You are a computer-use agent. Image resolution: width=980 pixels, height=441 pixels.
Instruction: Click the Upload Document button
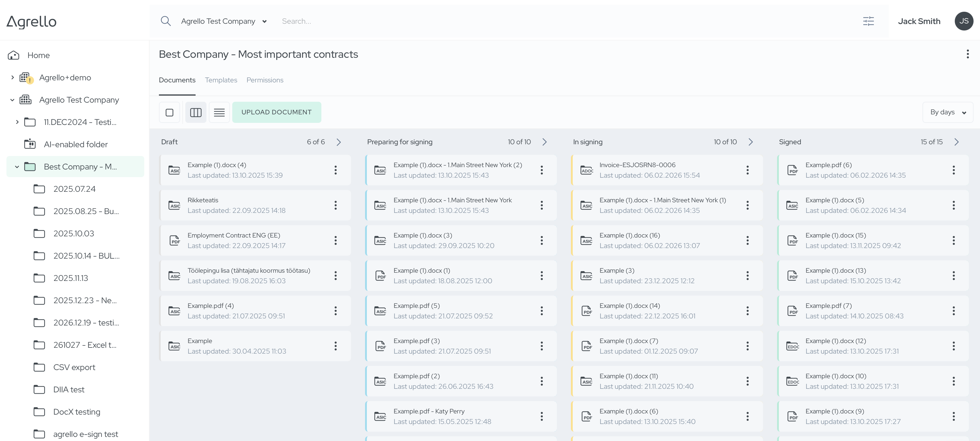tap(277, 112)
